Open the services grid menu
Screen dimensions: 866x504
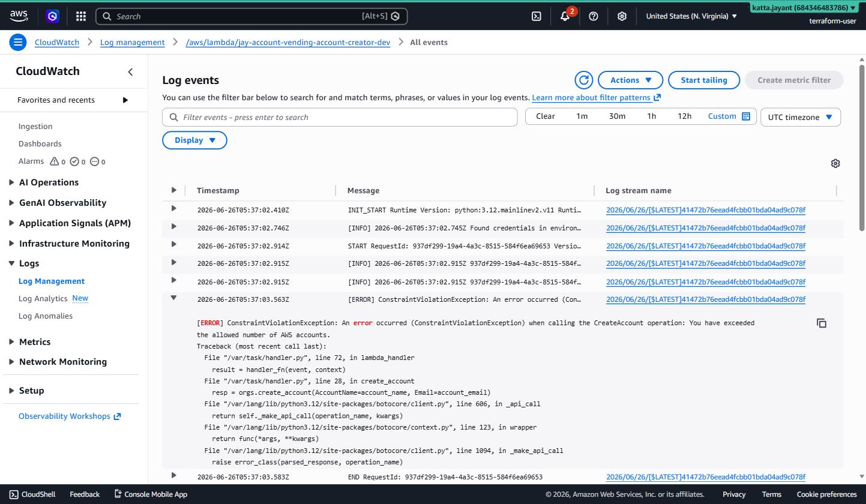[x=81, y=16]
